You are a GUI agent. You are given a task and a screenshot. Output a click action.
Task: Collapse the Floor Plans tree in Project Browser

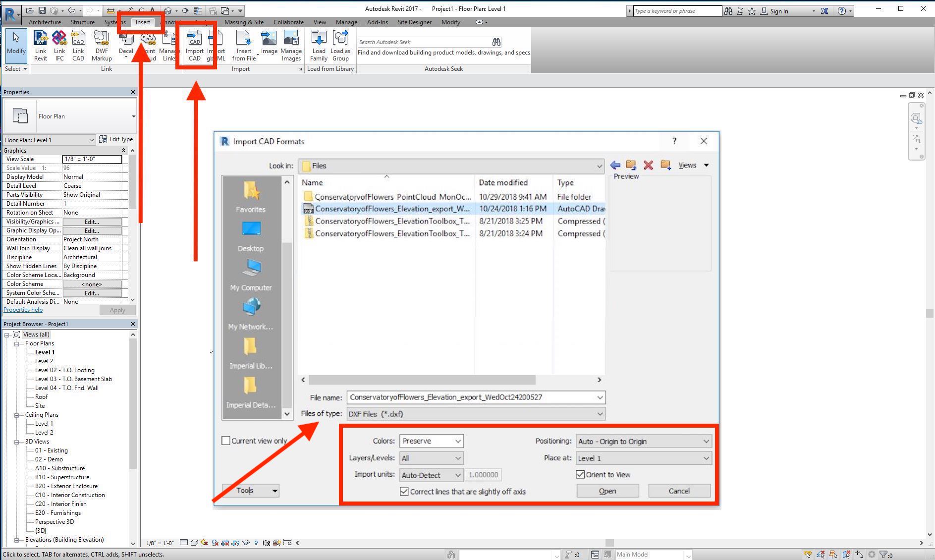click(x=16, y=343)
